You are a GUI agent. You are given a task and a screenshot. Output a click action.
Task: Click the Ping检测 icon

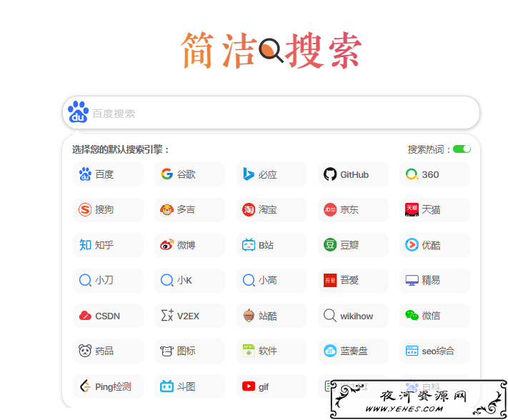(x=85, y=386)
